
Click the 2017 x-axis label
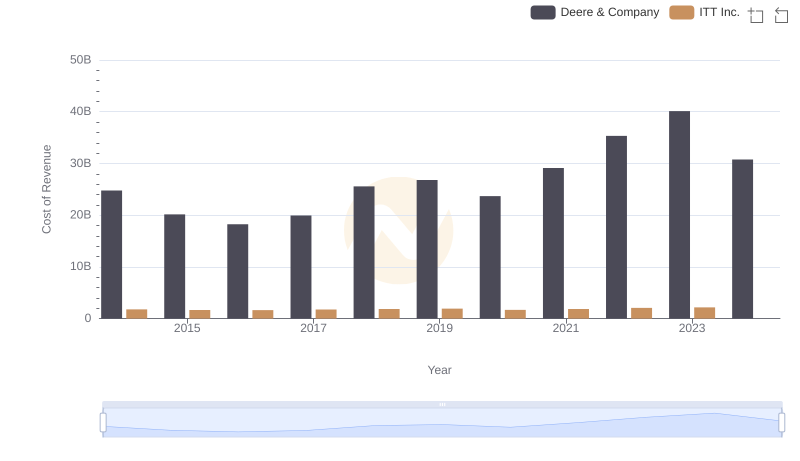[313, 328]
